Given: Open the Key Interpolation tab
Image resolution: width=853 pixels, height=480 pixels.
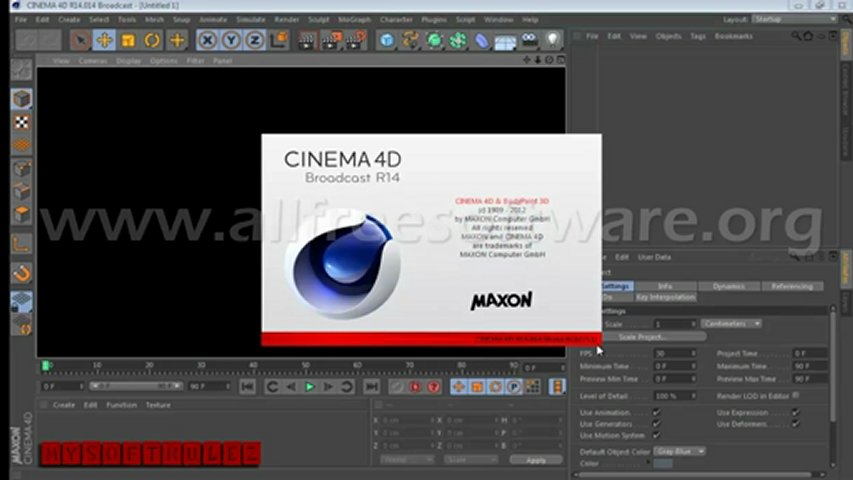Looking at the screenshot, I should [x=665, y=297].
